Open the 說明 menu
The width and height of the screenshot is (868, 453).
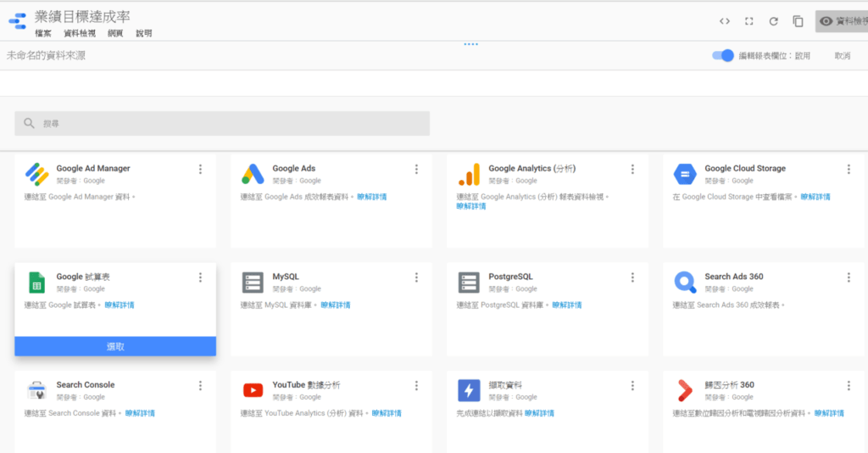click(x=144, y=33)
